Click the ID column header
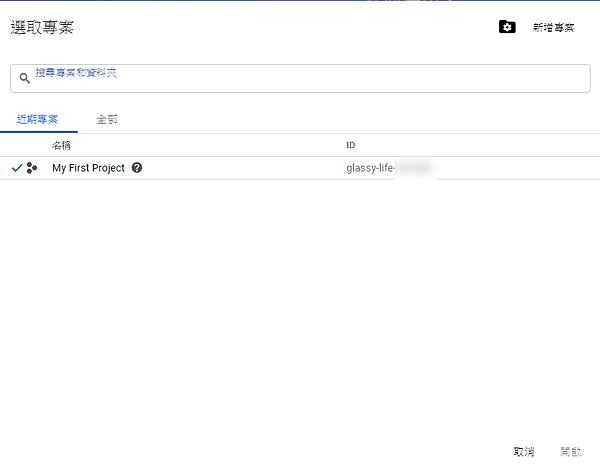The height and width of the screenshot is (473, 600). pos(351,145)
